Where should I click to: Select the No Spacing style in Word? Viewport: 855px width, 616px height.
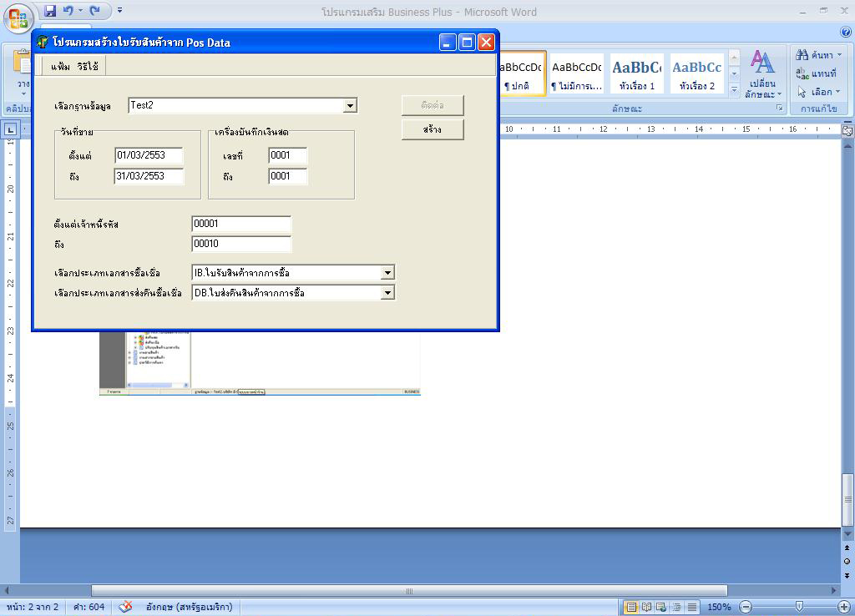(x=576, y=73)
